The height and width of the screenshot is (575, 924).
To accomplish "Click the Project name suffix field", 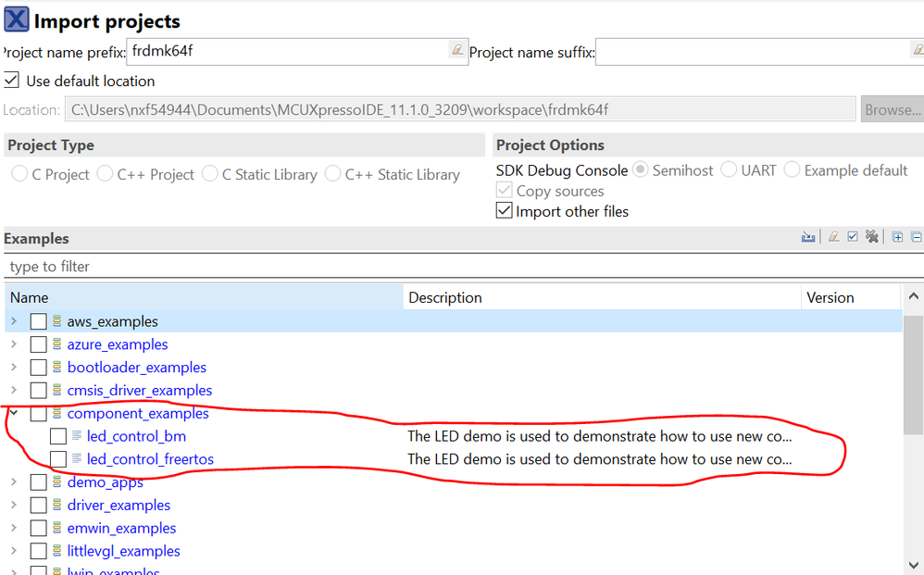I will [x=759, y=52].
